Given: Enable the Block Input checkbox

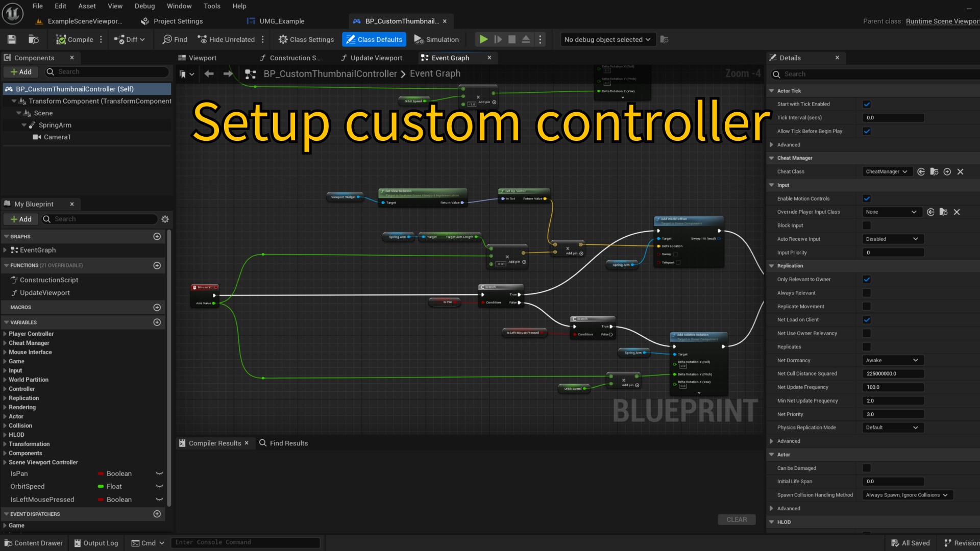Looking at the screenshot, I should click(867, 226).
